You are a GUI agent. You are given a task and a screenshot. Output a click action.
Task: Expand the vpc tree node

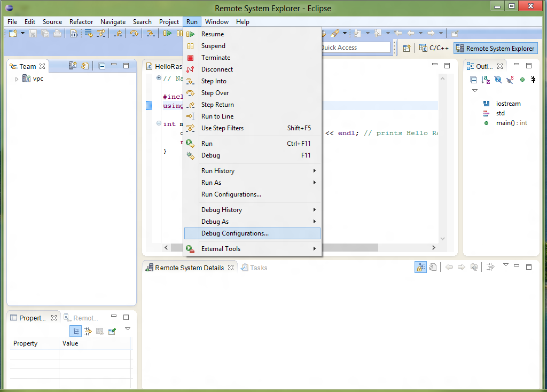pos(17,79)
